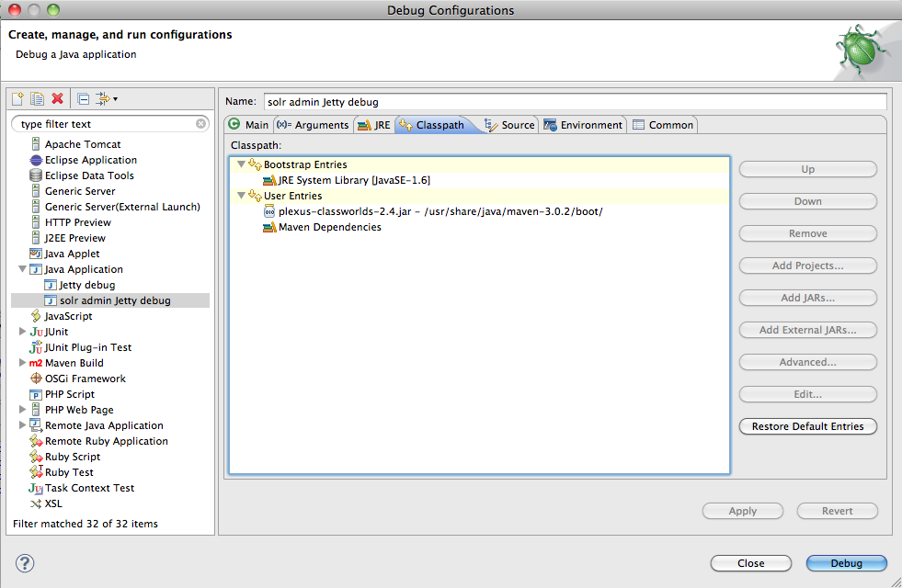
Task: Expand the Remote Java Application node
Action: (22, 425)
